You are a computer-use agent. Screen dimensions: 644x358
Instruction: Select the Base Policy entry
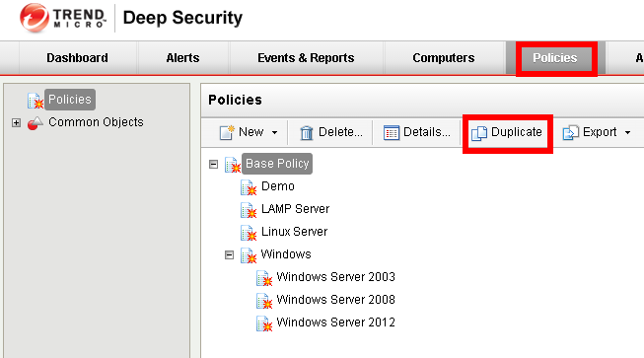[277, 164]
